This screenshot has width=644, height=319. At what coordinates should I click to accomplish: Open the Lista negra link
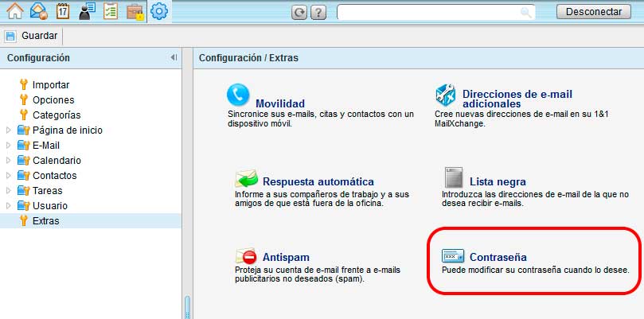point(498,181)
